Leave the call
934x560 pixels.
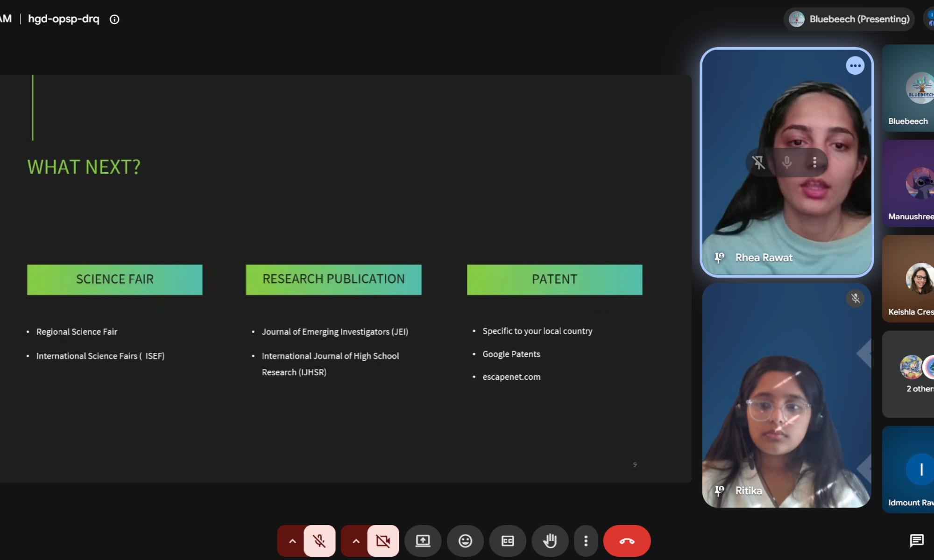[x=627, y=541]
